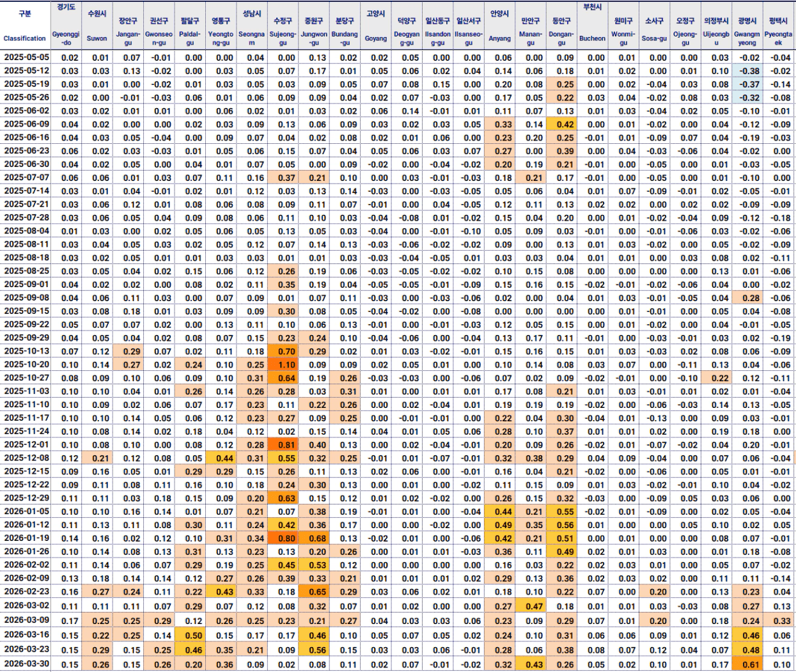
Task: Click the 0.33 Pyeongtaek cell
Action: 781,620
